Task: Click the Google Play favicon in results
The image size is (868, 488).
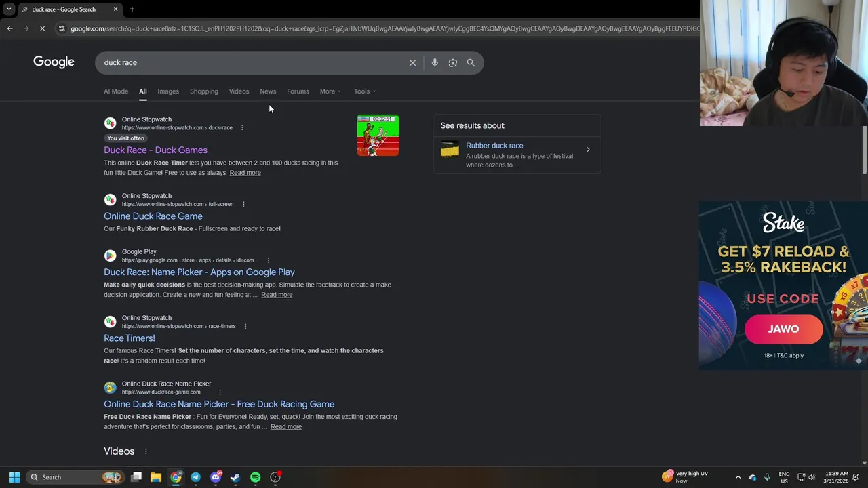Action: pos(110,256)
